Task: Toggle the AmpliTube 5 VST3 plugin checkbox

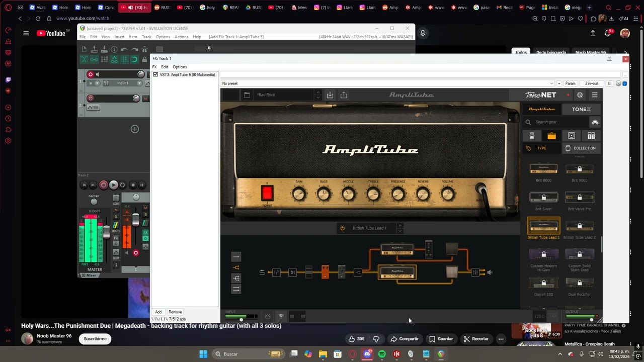Action: [x=155, y=75]
